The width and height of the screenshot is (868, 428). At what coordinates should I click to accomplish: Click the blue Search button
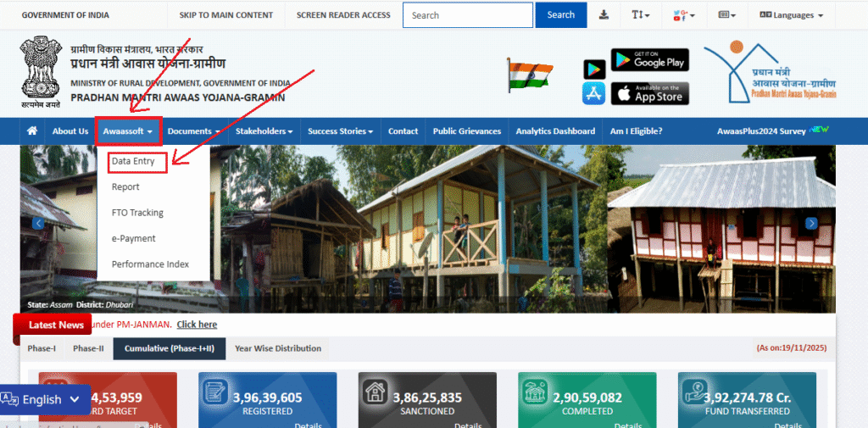point(561,15)
